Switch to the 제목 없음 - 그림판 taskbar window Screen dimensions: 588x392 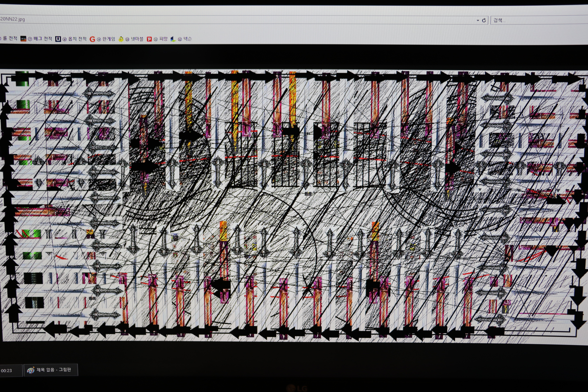pos(51,370)
